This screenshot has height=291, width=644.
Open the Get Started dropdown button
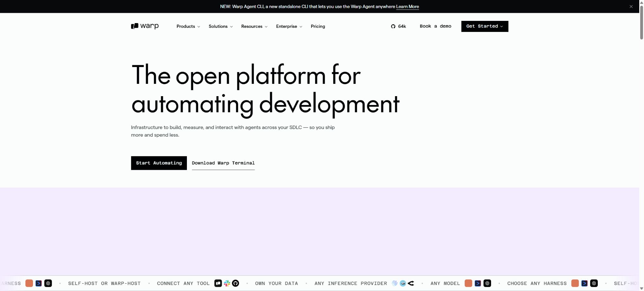[x=485, y=26]
